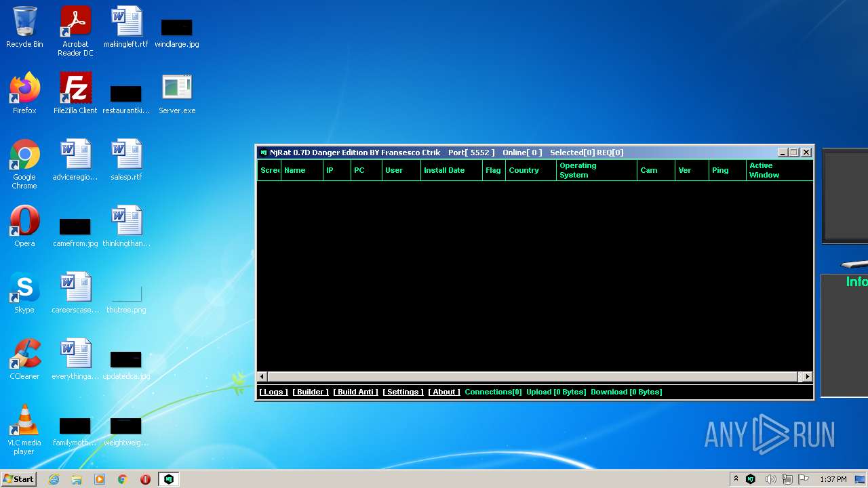This screenshot has height=488, width=868.
Task: Click the NjRat taskbar button
Action: tap(168, 479)
